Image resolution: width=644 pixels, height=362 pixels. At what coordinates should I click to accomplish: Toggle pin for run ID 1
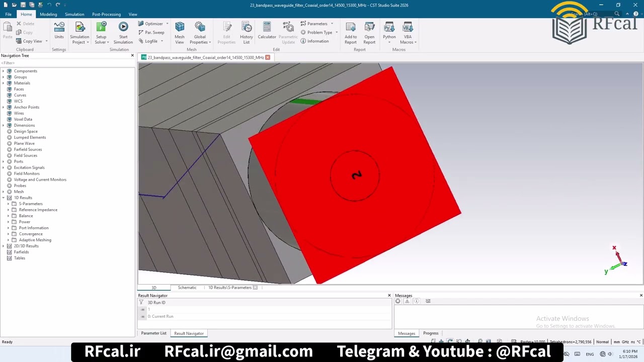pyautogui.click(x=142, y=310)
